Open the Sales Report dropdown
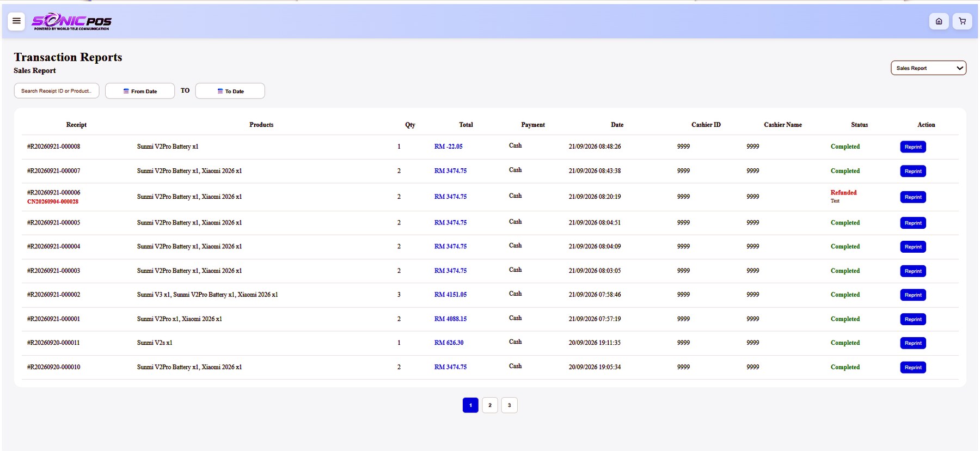Image resolution: width=980 pixels, height=451 pixels. [x=928, y=68]
